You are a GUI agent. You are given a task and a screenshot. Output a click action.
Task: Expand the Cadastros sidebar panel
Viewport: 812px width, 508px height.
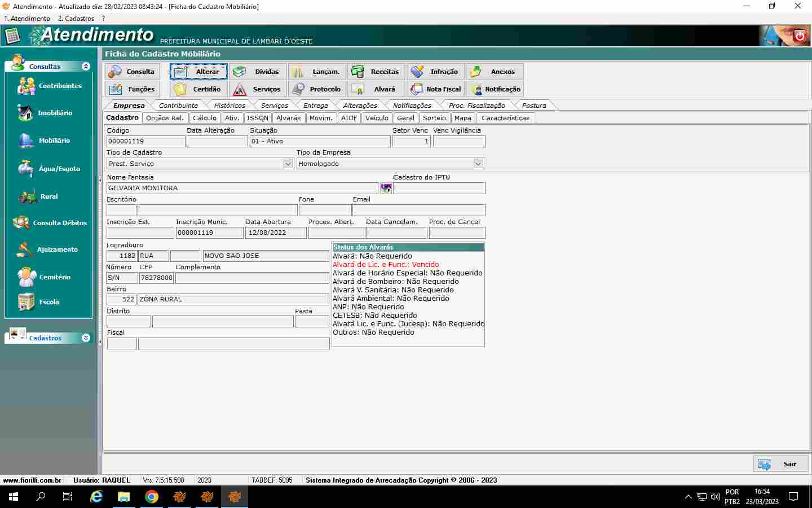coord(86,338)
